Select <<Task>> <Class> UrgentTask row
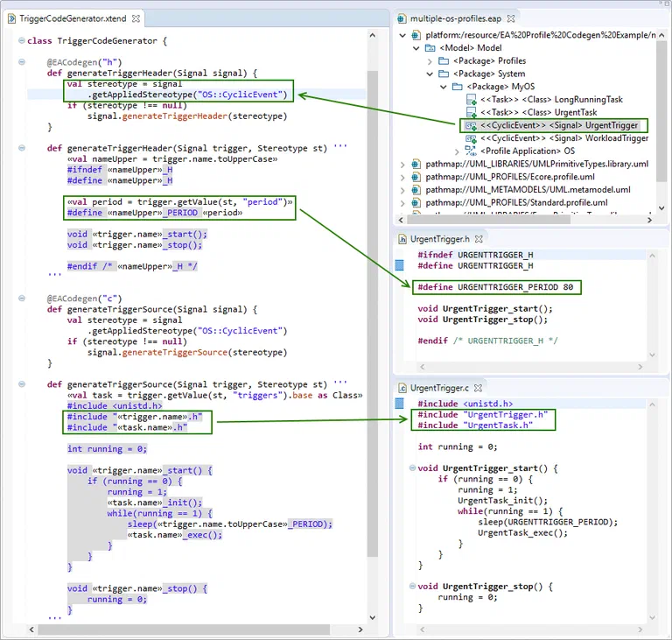Screen dimensions: 672x640 click(539, 112)
